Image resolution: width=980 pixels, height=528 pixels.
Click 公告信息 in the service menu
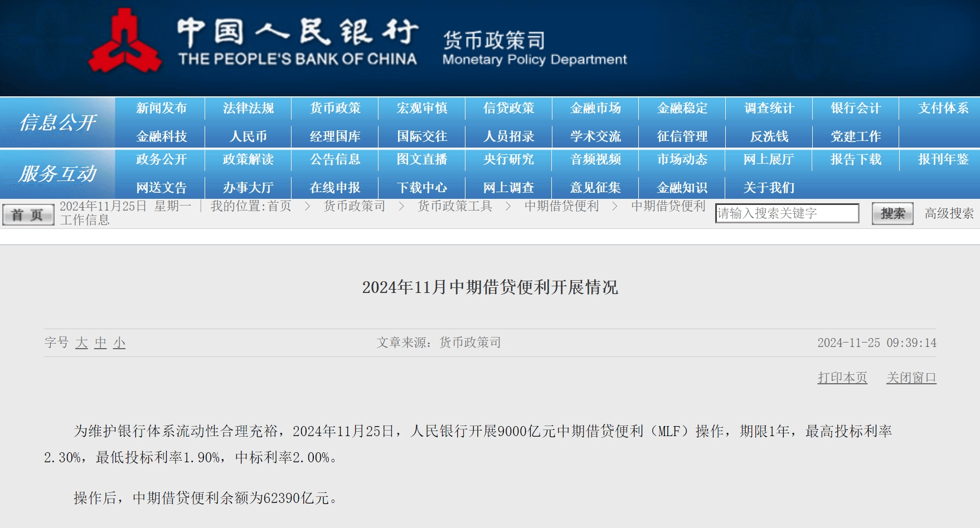tap(335, 159)
